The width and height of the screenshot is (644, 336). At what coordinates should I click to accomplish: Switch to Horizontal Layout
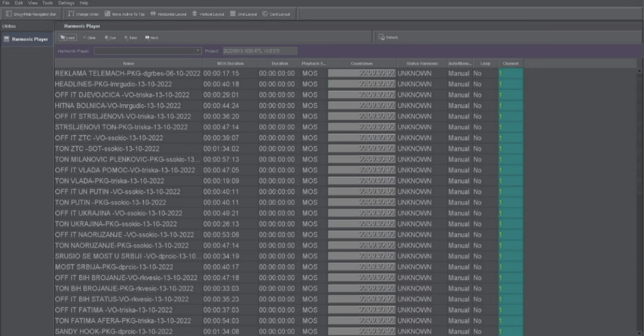pos(169,14)
